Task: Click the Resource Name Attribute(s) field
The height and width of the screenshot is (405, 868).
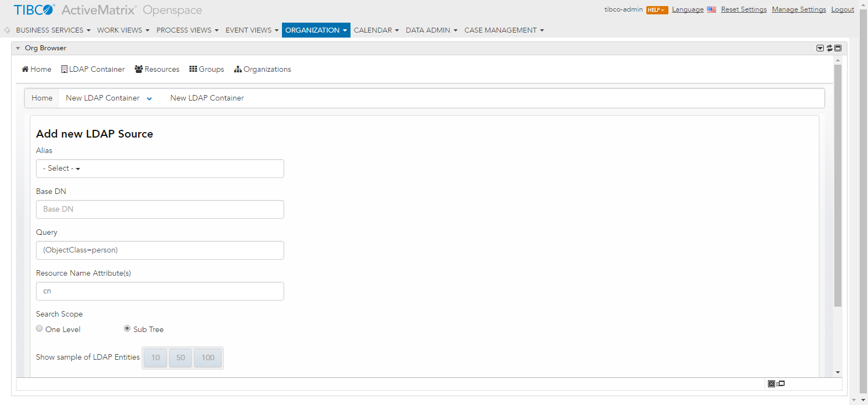Action: pos(160,291)
